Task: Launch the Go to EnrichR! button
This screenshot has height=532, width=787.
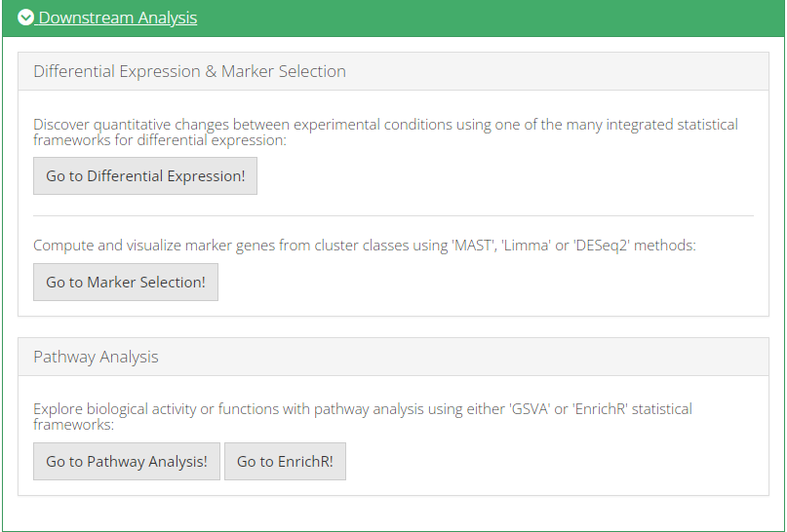Action: (285, 462)
